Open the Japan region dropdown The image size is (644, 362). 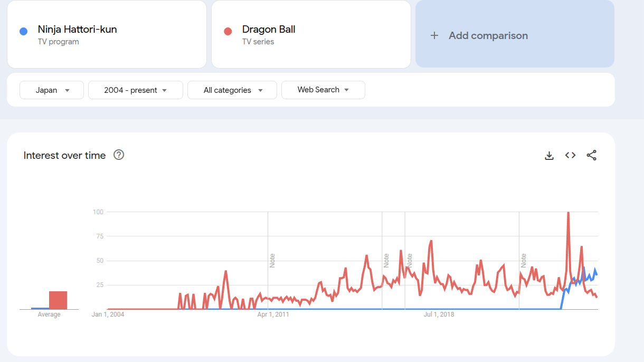[52, 90]
